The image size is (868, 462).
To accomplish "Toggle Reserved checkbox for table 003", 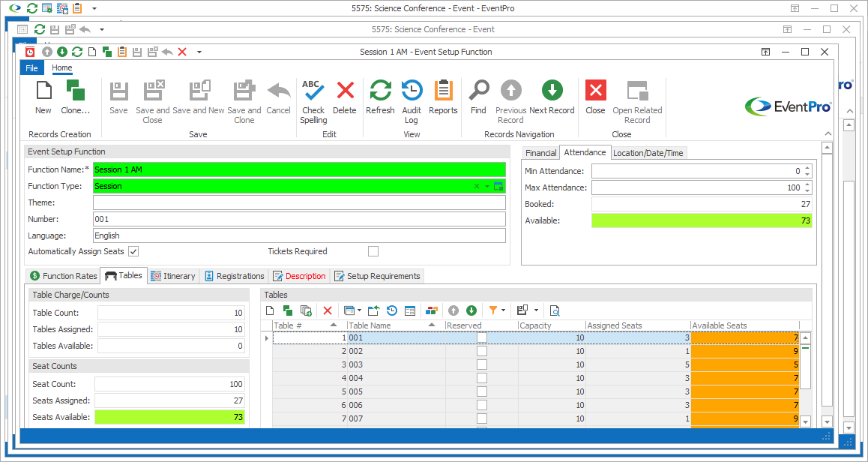I will click(482, 364).
